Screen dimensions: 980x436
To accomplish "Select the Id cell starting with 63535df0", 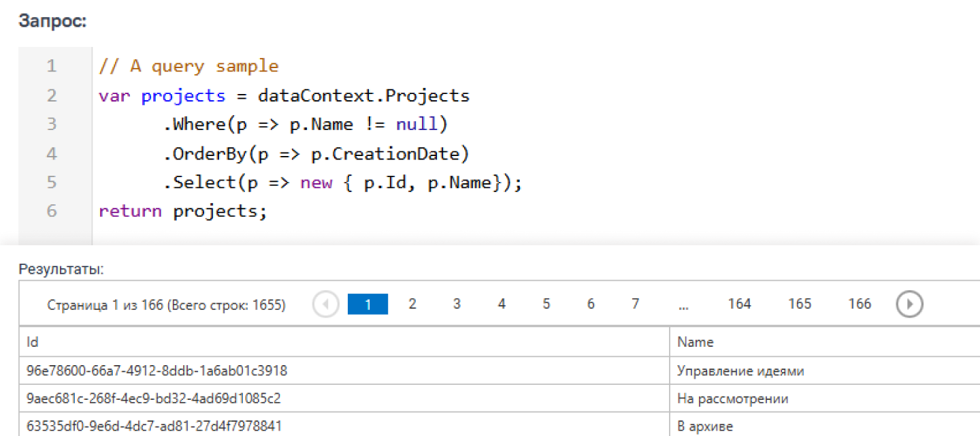I will click(x=154, y=426).
